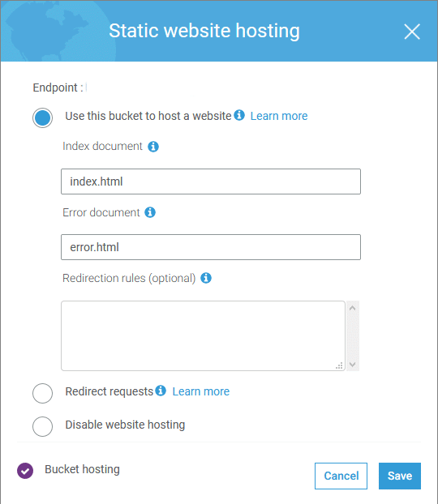Image resolution: width=438 pixels, height=504 pixels.
Task: Select 'Use this bucket to host a website' radio
Action: point(42,117)
